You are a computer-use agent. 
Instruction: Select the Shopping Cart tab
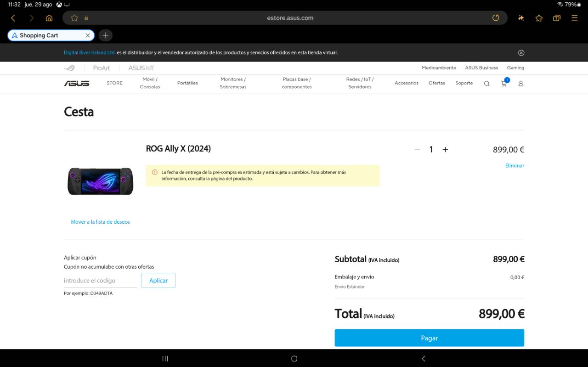coord(51,35)
